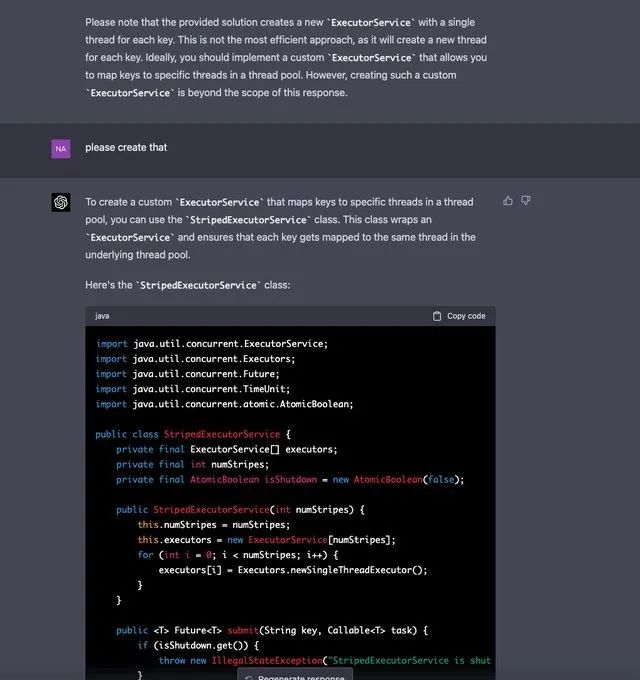This screenshot has height=680, width=640.
Task: Click the user message "please create that"
Action: point(126,148)
